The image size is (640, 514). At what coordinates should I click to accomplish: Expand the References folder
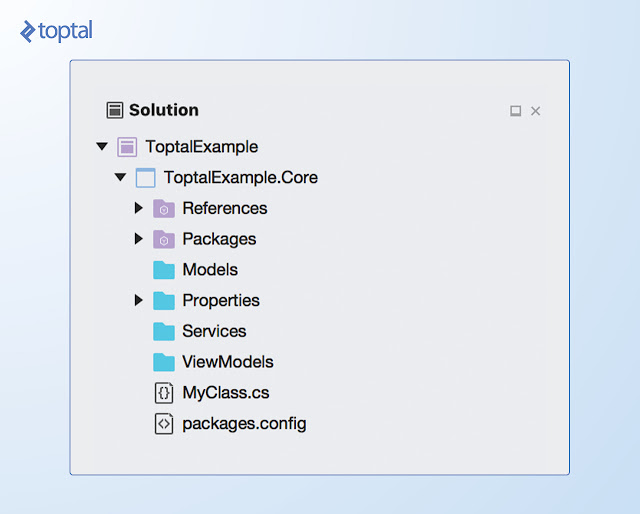coord(139,209)
